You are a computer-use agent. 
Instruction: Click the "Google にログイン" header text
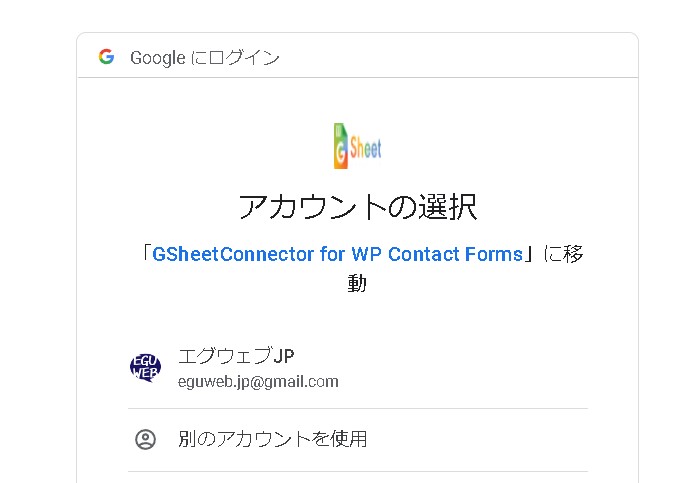coord(205,58)
